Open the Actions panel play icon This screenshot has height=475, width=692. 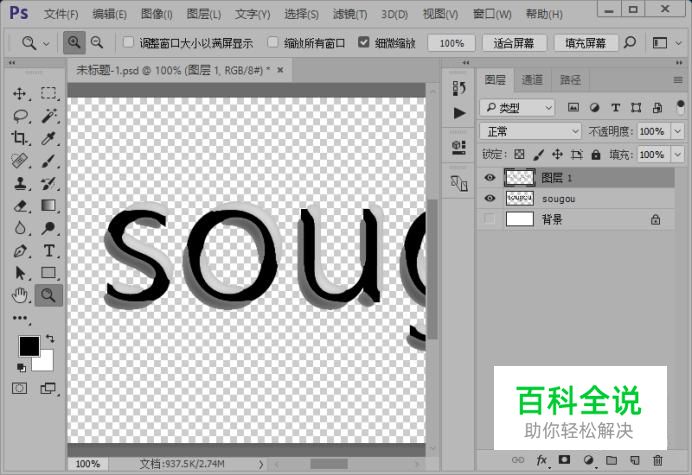click(x=459, y=113)
